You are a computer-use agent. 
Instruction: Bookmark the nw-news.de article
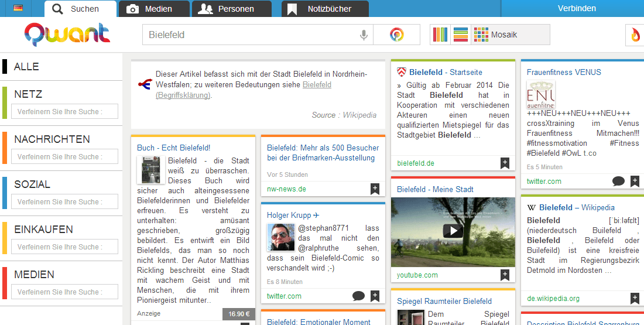375,189
